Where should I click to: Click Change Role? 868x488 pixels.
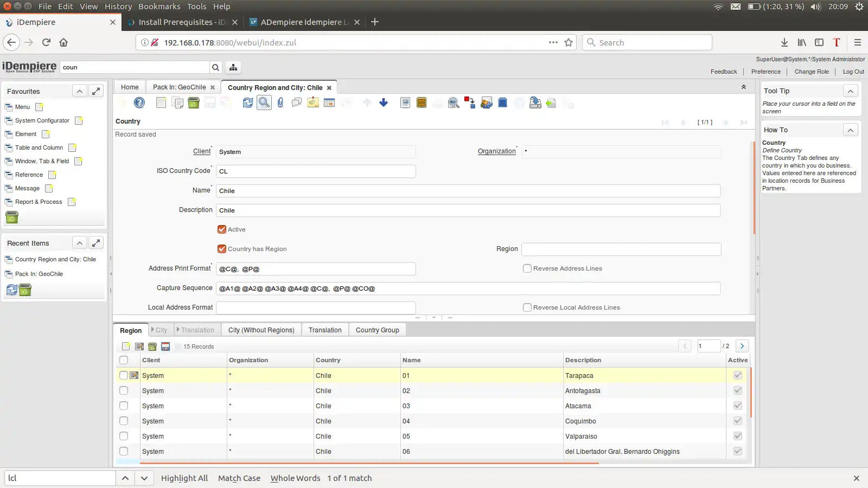(x=812, y=72)
